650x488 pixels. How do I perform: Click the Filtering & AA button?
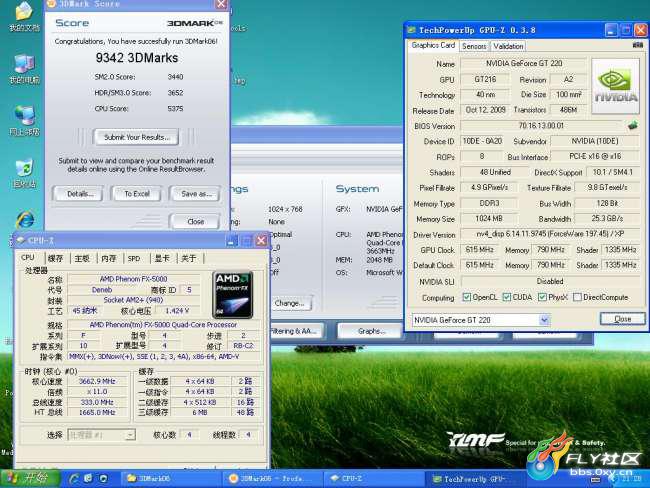click(x=296, y=331)
